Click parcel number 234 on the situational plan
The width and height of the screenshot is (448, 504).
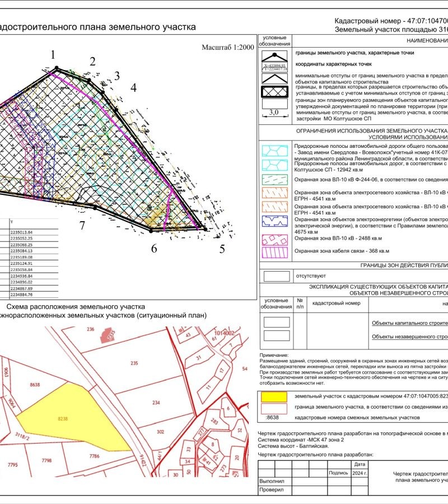[x=156, y=403]
